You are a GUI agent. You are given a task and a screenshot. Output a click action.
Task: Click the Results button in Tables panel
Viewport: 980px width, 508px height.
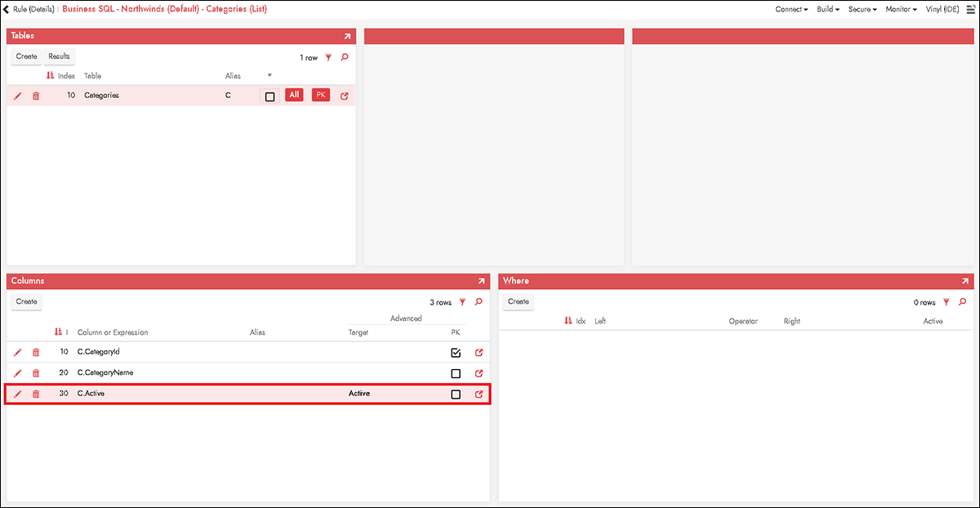coord(59,57)
